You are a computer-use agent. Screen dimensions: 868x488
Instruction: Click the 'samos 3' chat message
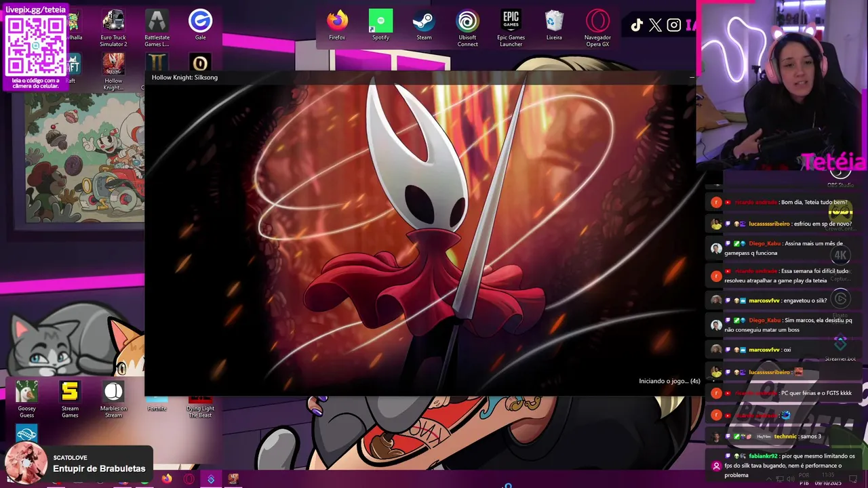click(x=810, y=436)
